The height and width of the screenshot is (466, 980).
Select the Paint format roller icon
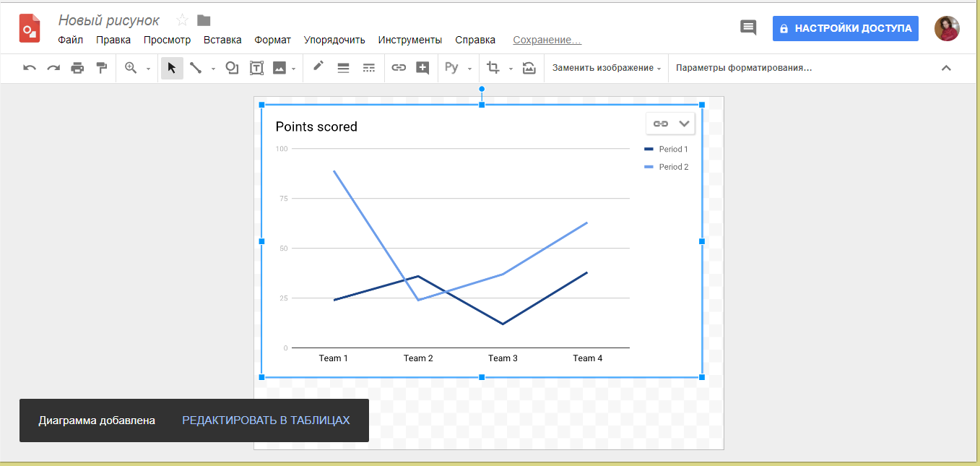tap(102, 68)
